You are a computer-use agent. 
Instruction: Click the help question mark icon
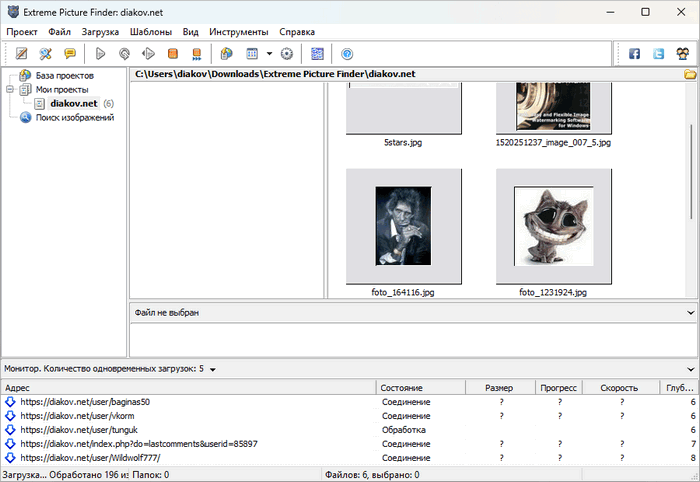coord(347,54)
